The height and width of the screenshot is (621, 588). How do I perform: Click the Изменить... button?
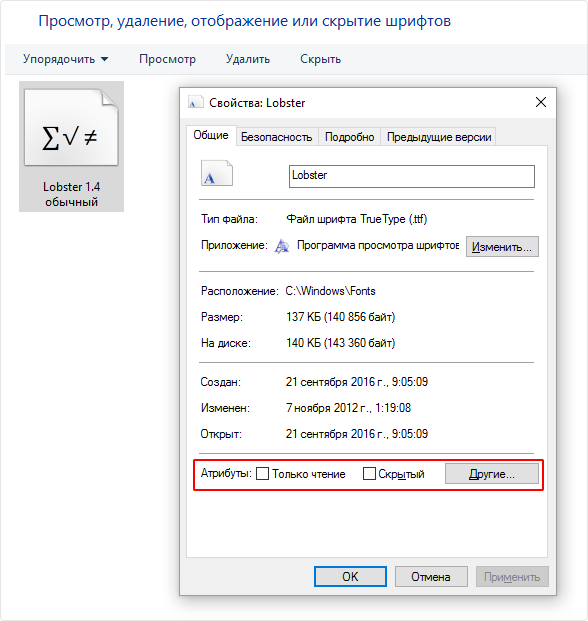point(502,247)
